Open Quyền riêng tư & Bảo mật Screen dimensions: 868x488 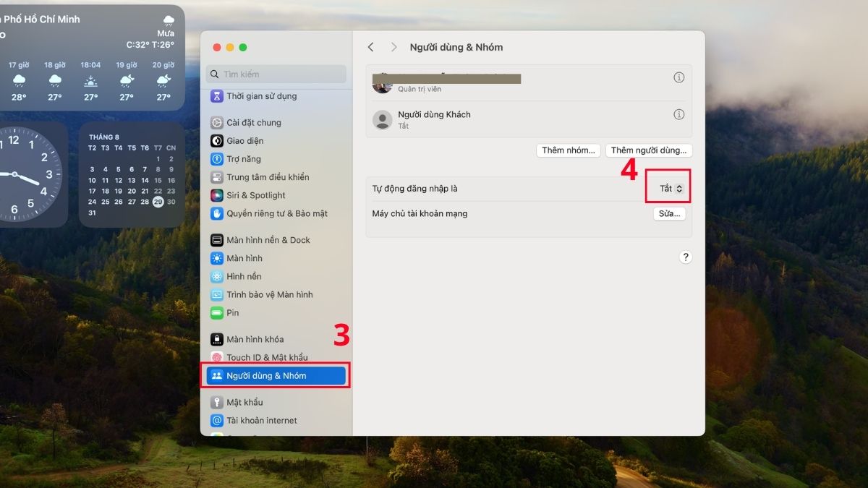(x=276, y=213)
